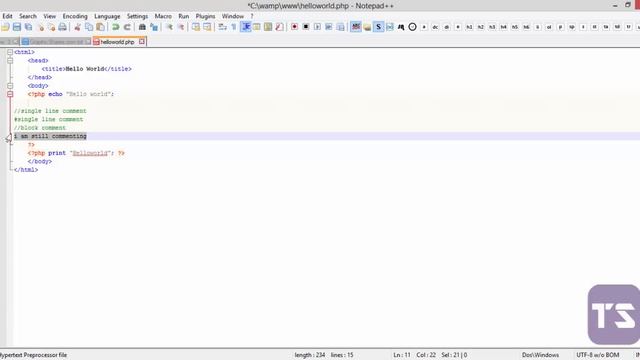Click the highlighted S toolbar button
640x360 pixels.
click(x=378, y=27)
